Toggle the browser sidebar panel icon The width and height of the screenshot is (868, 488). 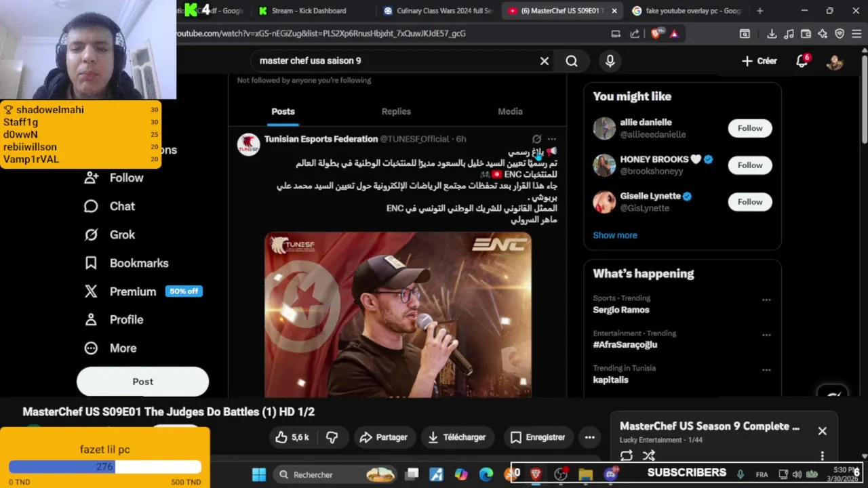pyautogui.click(x=745, y=33)
